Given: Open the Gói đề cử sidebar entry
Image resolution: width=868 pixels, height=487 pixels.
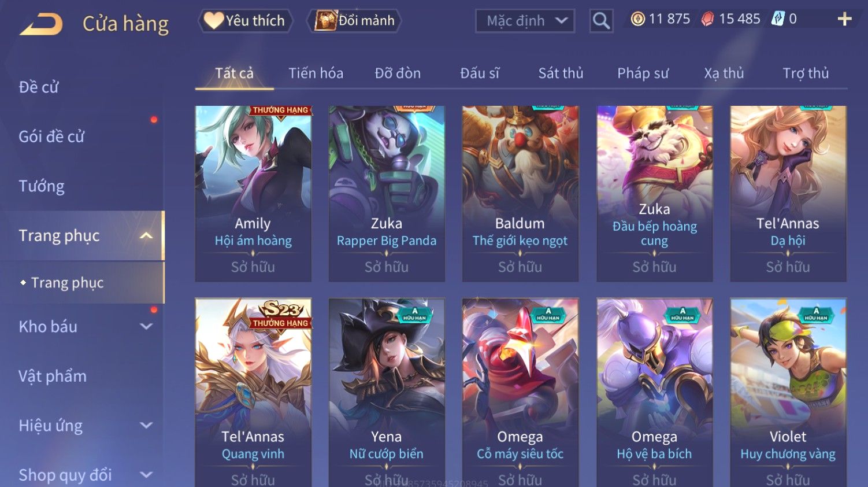Looking at the screenshot, I should [x=51, y=136].
